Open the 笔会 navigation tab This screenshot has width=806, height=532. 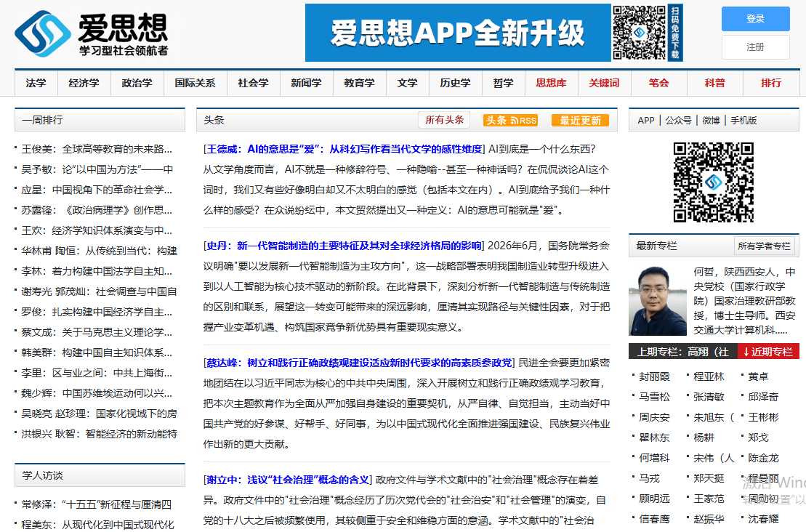coord(658,84)
